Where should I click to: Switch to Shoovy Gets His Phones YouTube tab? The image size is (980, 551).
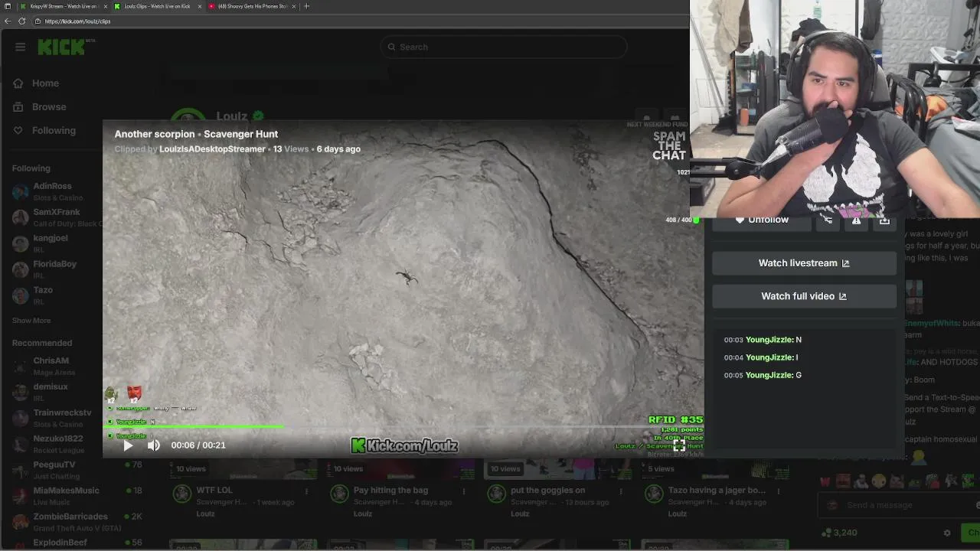(x=253, y=6)
